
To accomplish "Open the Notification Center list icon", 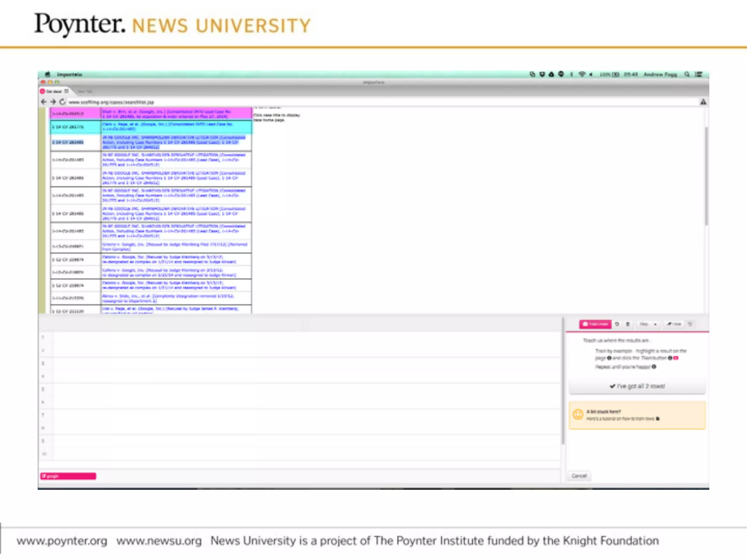I will [x=698, y=74].
